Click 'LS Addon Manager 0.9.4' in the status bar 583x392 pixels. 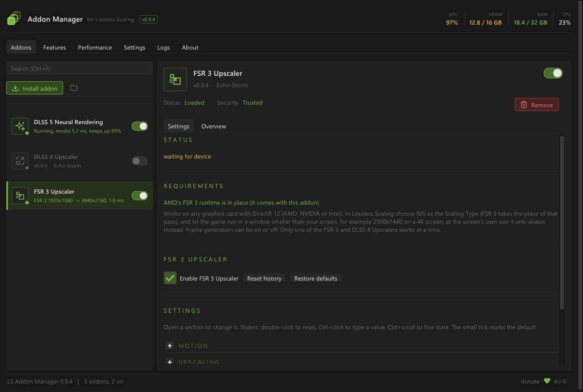(40, 381)
